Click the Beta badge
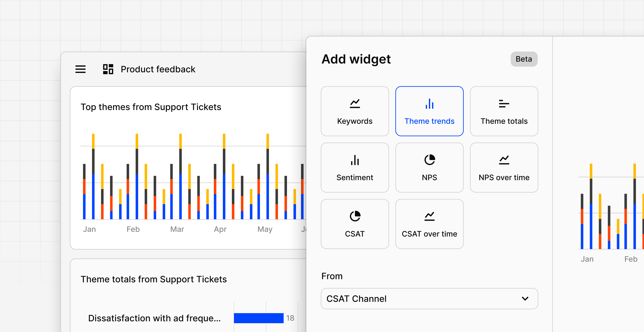 524,59
